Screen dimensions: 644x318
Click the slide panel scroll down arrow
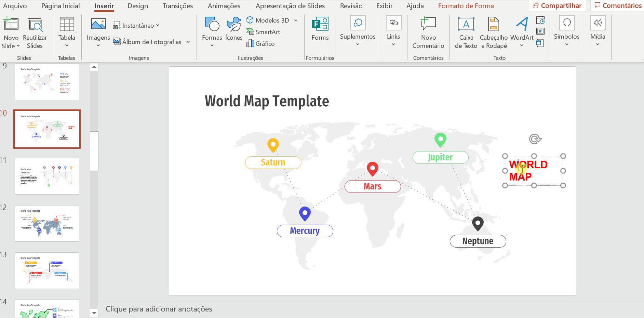pyautogui.click(x=94, y=313)
